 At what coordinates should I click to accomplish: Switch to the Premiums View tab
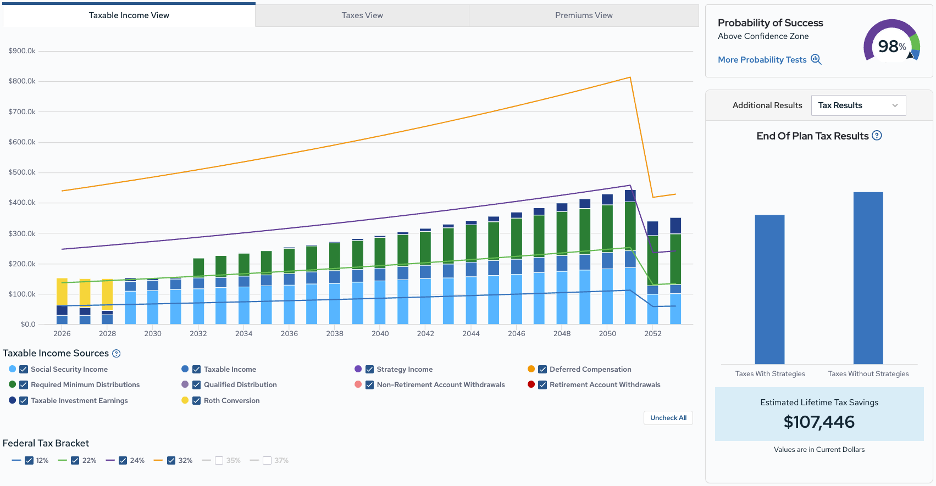(x=584, y=16)
